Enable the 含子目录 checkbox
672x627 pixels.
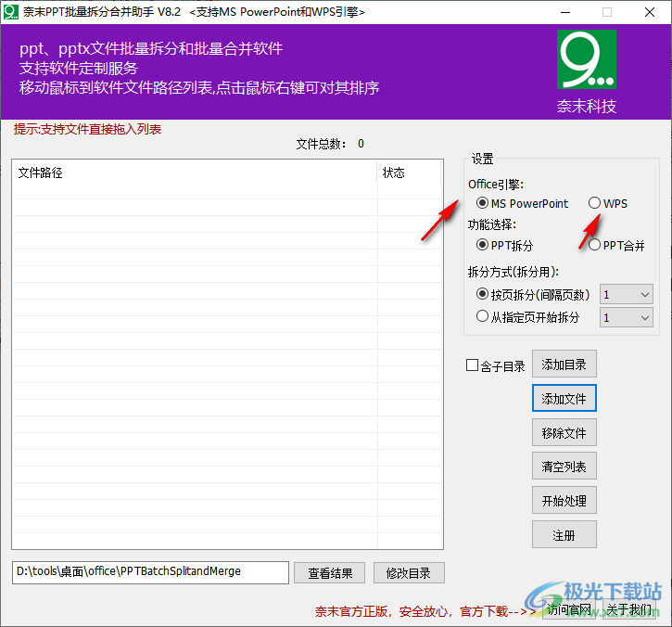496,365
